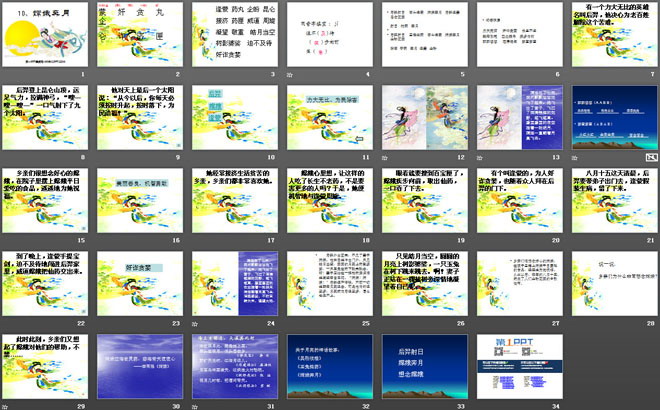Select slide 26 thumbnail

click(x=425, y=283)
